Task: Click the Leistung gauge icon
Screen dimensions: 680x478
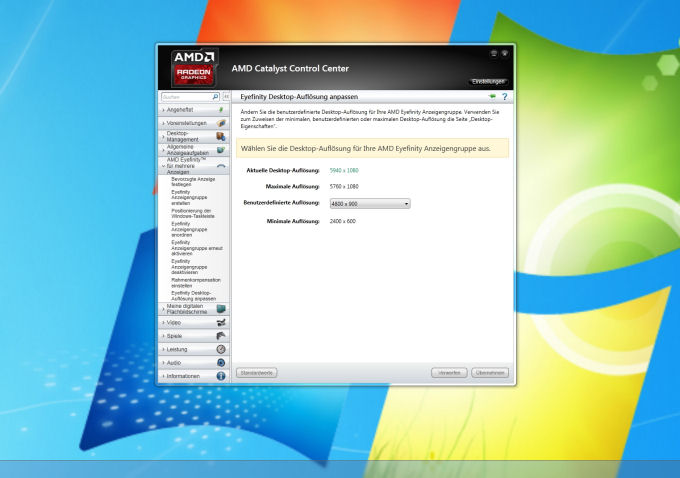Action: point(221,349)
